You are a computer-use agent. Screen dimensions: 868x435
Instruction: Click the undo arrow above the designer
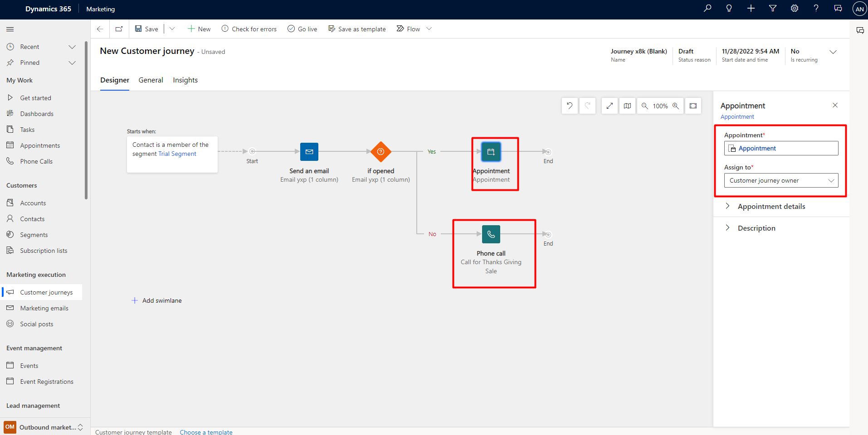[x=570, y=106]
